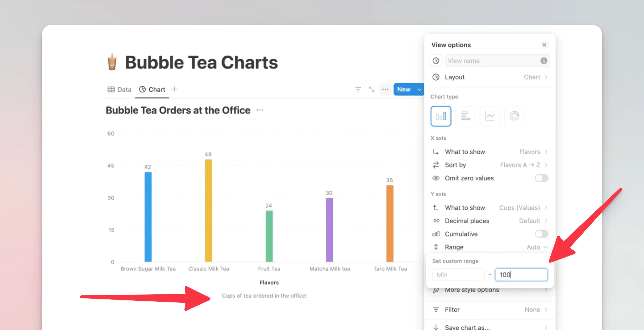Open the three-dot view settings menu
Viewport: 644px width, 330px height.
[385, 89]
